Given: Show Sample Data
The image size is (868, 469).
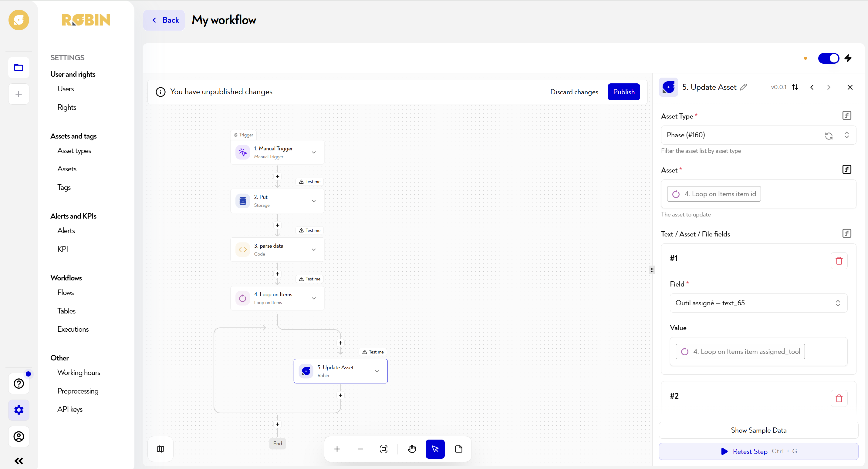Looking at the screenshot, I should pyautogui.click(x=758, y=430).
